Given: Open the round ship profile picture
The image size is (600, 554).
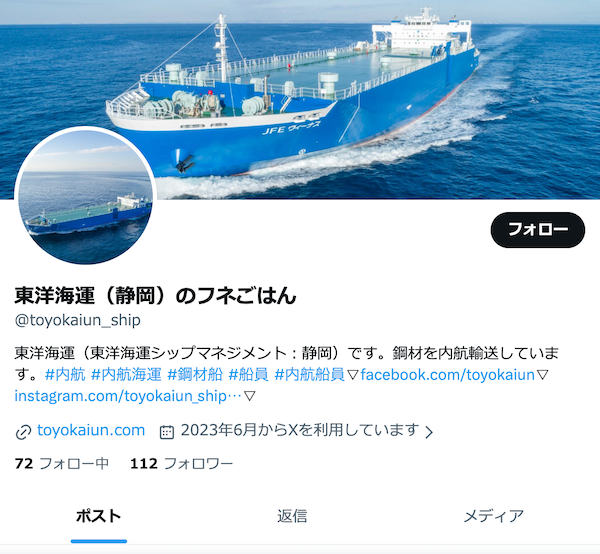Looking at the screenshot, I should click(85, 196).
